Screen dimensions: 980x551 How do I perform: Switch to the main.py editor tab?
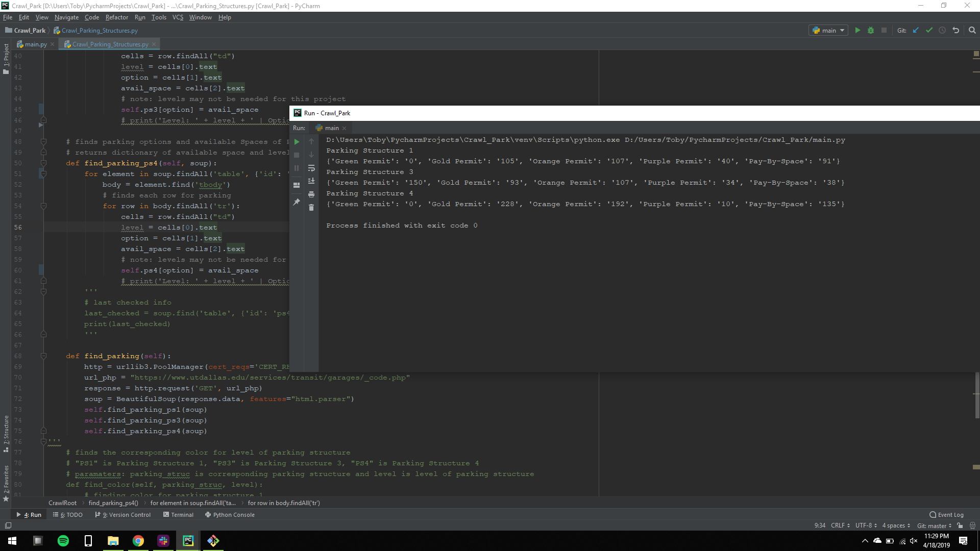(35, 44)
